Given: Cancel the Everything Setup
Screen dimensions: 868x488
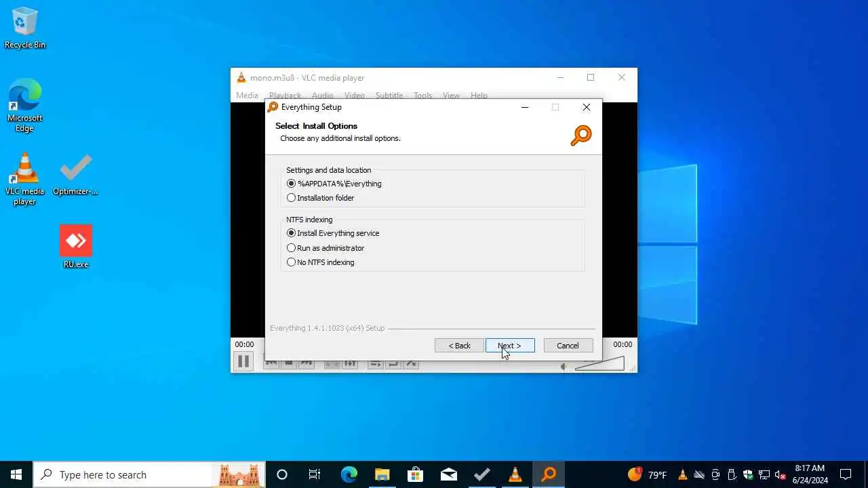Looking at the screenshot, I should [x=568, y=346].
